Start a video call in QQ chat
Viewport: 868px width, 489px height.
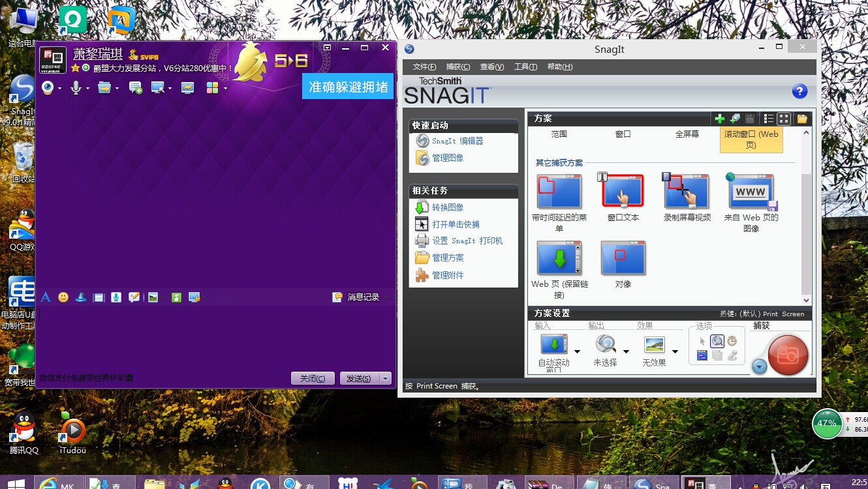[x=47, y=87]
